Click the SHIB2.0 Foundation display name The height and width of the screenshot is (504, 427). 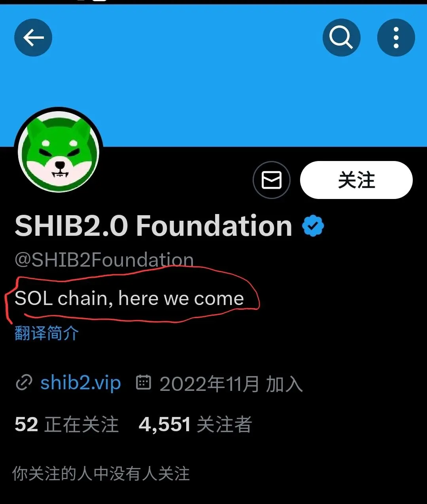point(153,226)
